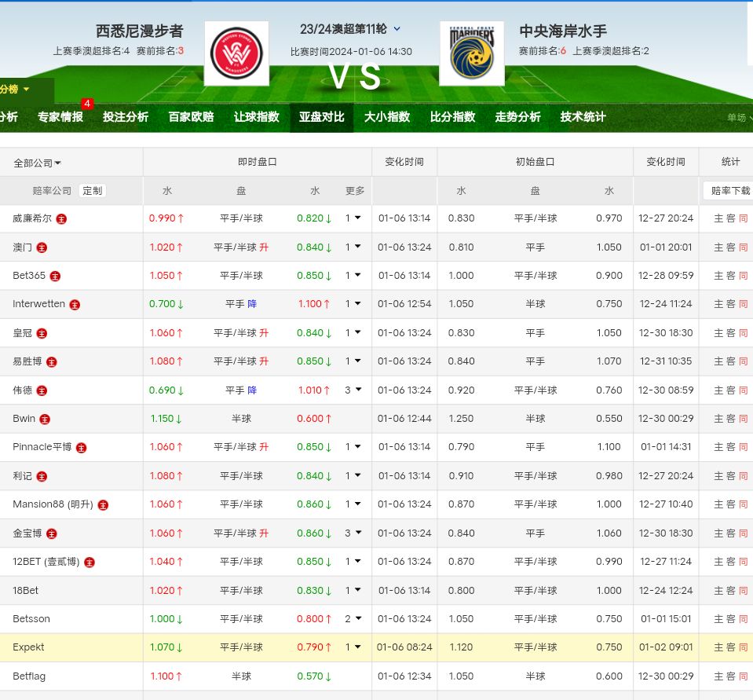The image size is (753, 700).
Task: Click the Western Sydney Wanderers team logo
Action: [x=236, y=53]
